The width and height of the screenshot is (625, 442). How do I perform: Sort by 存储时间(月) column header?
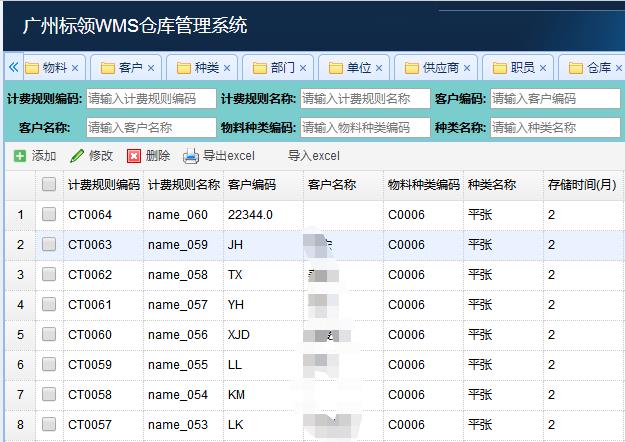pos(581,185)
